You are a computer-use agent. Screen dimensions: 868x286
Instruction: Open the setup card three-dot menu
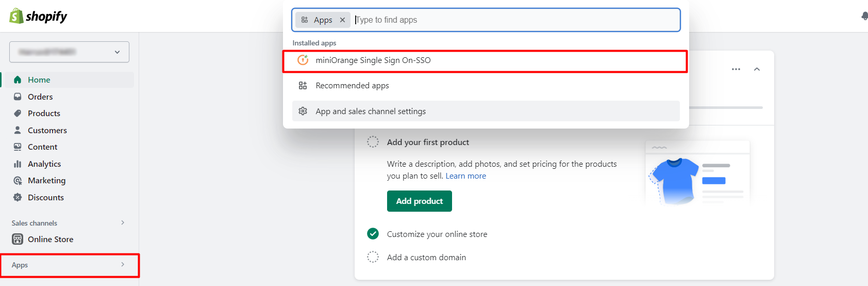click(x=736, y=69)
